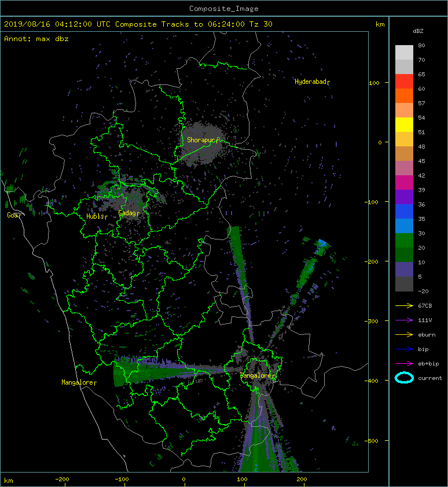Click the magenta eb+bip legend arrow
The width and height of the screenshot is (448, 487).
tap(404, 363)
